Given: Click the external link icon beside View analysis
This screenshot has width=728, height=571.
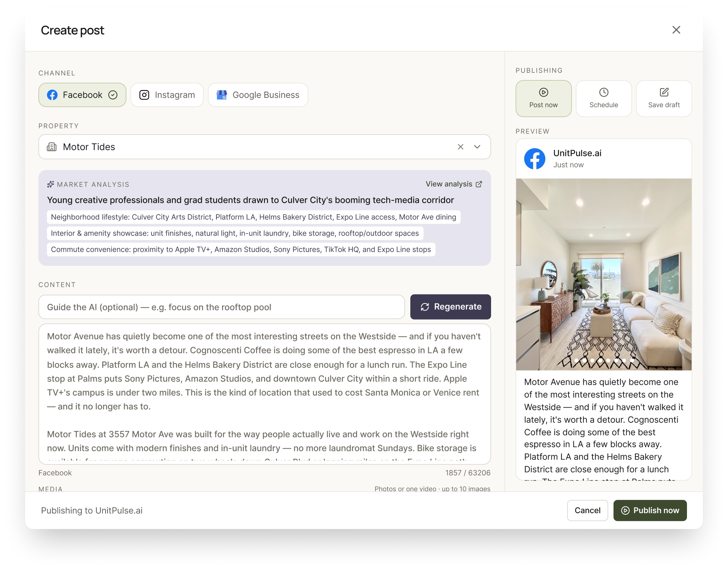Looking at the screenshot, I should click(478, 184).
